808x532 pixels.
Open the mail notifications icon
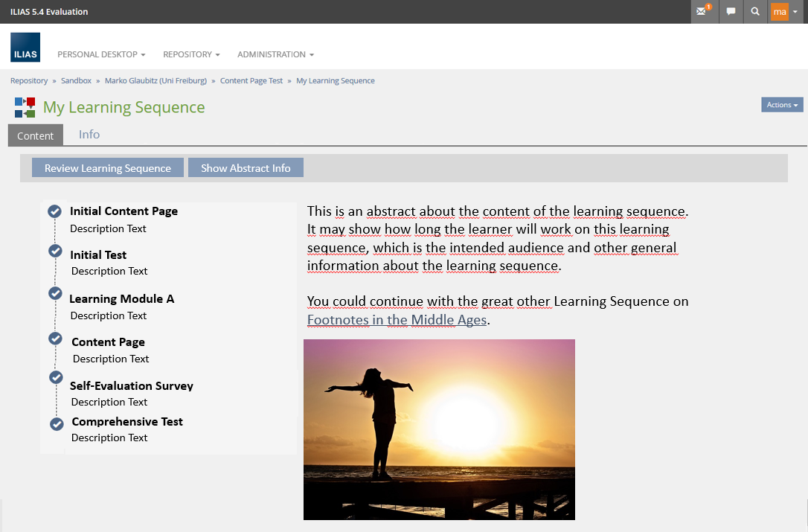tap(702, 12)
